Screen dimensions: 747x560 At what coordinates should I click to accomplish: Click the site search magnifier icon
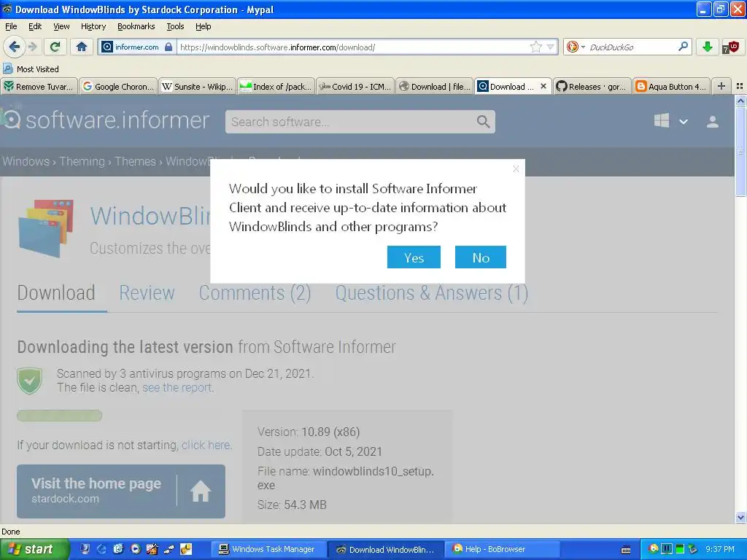coord(483,122)
